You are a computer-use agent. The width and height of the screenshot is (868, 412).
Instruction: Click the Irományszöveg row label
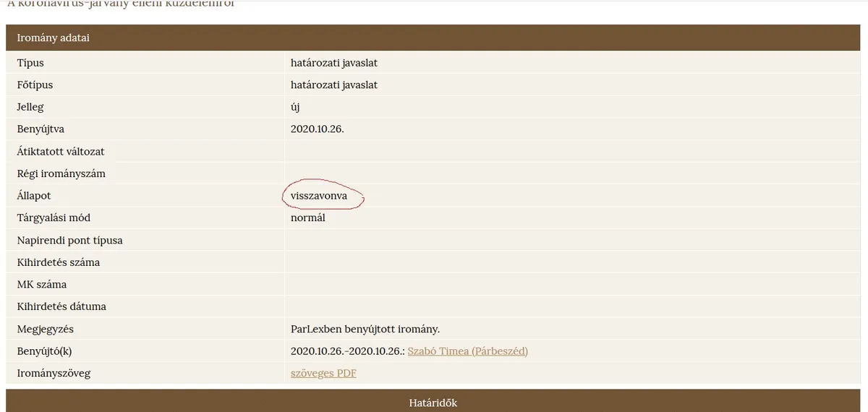(54, 374)
